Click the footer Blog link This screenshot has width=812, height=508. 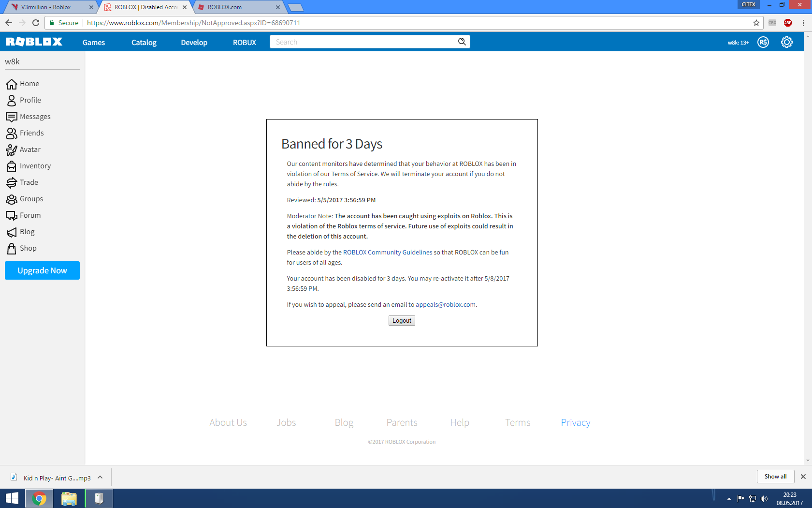[x=344, y=422]
